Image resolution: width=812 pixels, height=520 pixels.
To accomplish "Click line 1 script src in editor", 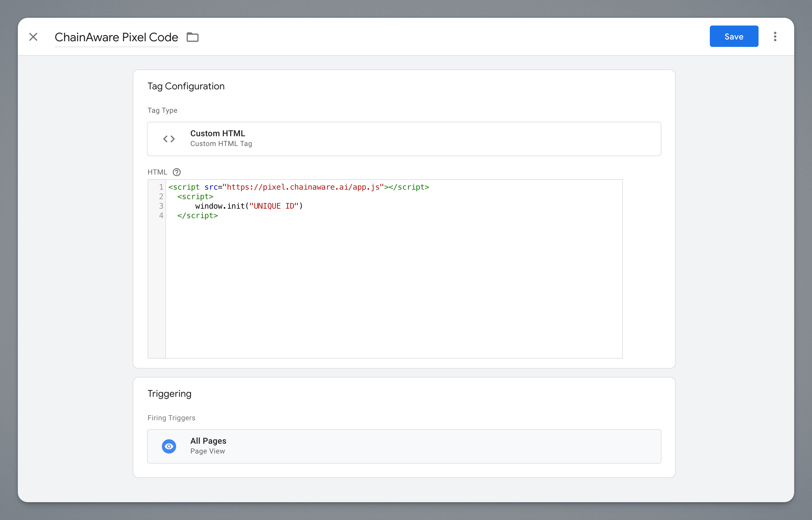I will [x=299, y=187].
